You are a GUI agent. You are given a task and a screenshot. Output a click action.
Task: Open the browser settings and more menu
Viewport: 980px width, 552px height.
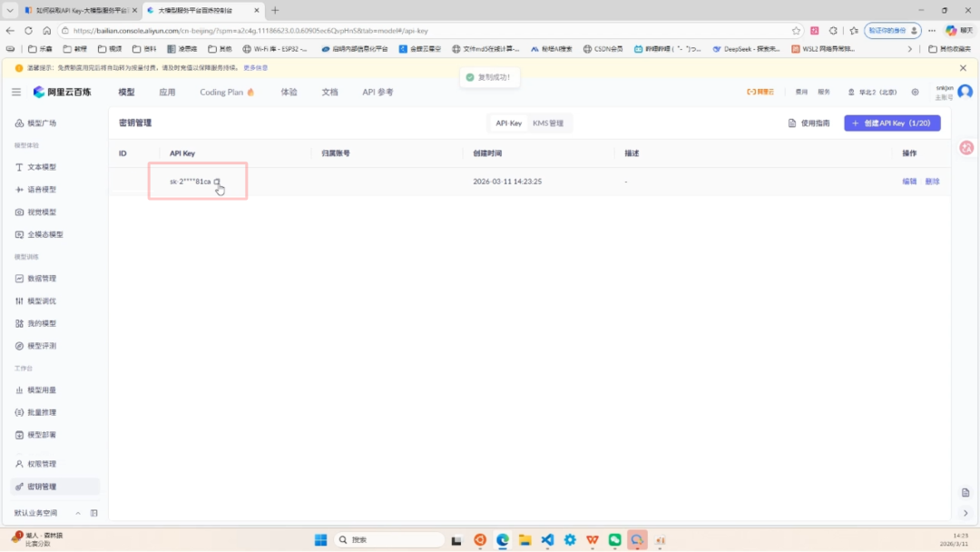[932, 31]
